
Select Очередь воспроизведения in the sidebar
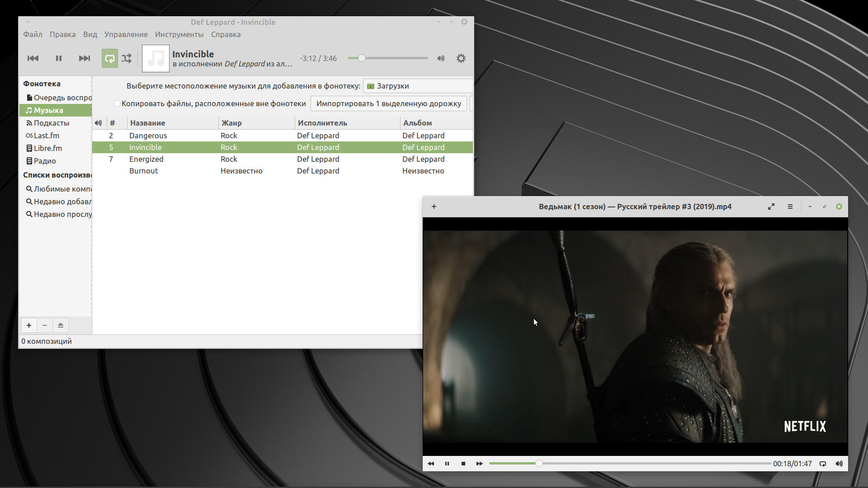[x=56, y=98]
